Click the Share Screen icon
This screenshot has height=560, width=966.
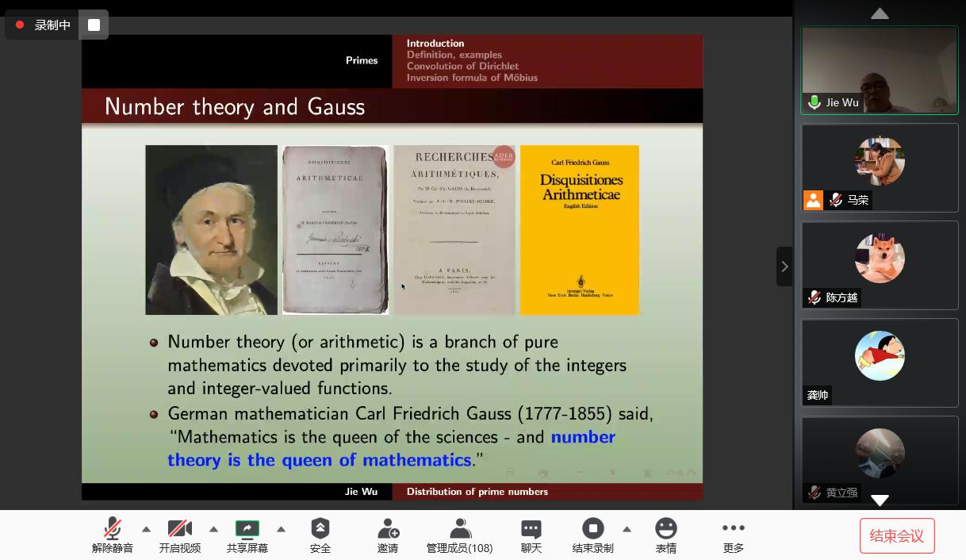tap(247, 529)
